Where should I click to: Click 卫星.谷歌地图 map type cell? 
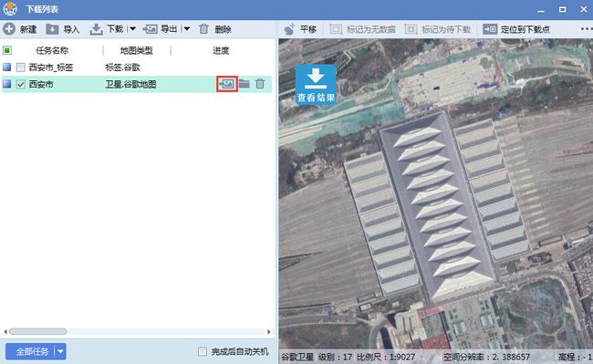tap(130, 84)
